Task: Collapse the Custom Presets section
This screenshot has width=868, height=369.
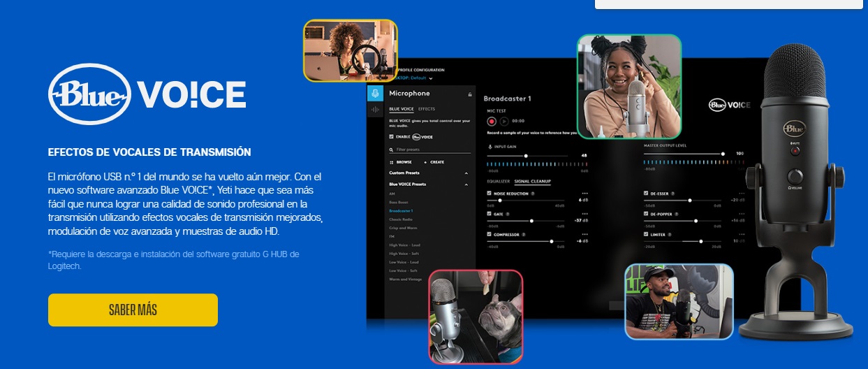Action: (x=466, y=173)
